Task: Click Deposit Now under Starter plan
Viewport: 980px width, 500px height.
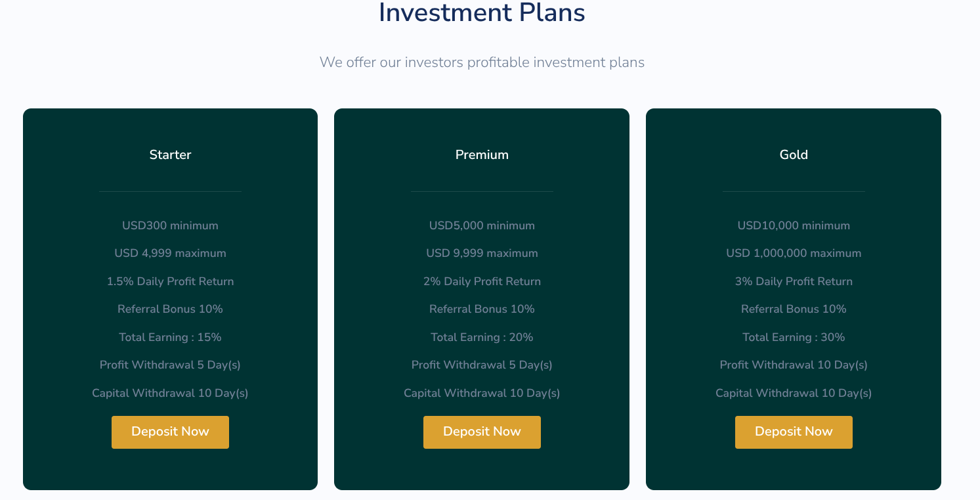Action: [170, 432]
